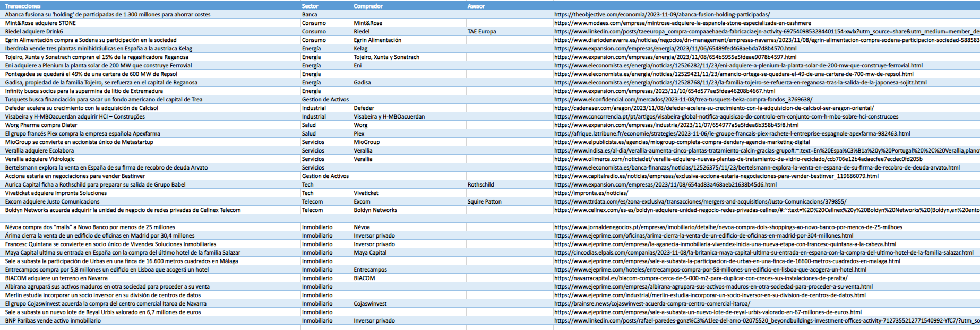Open the navarracapital.es BIACOM link
This screenshot has height=330, width=980.
click(x=701, y=278)
